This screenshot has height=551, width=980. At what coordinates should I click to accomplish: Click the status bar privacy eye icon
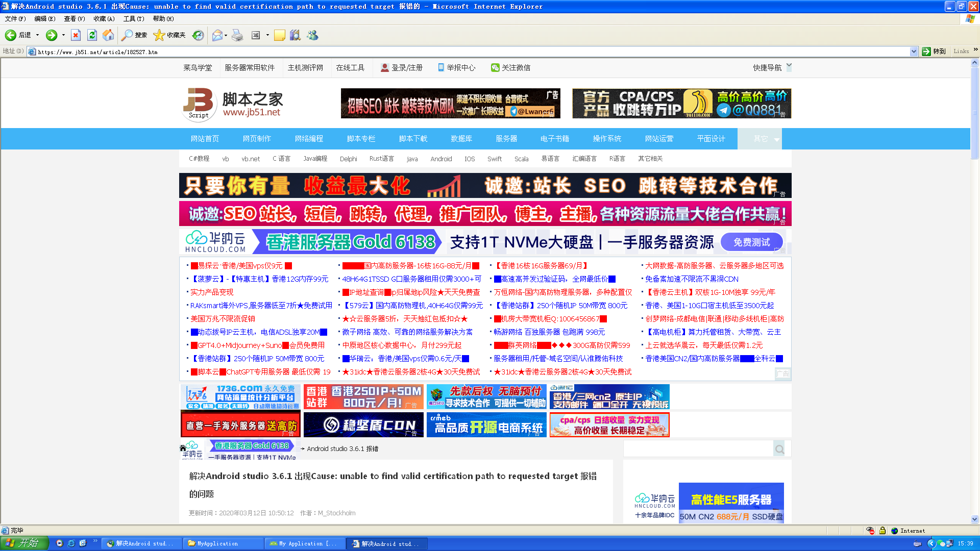tap(870, 531)
